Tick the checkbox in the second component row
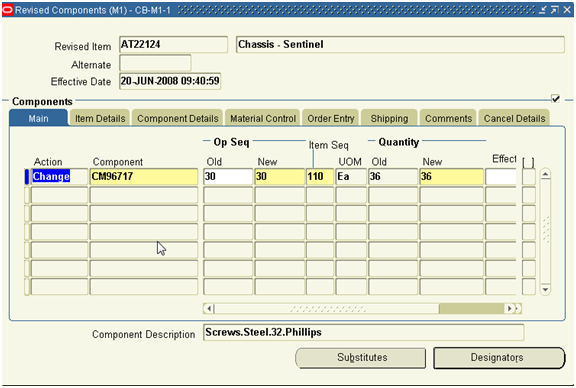Image resolution: width=576 pixels, height=388 pixels. (x=529, y=195)
